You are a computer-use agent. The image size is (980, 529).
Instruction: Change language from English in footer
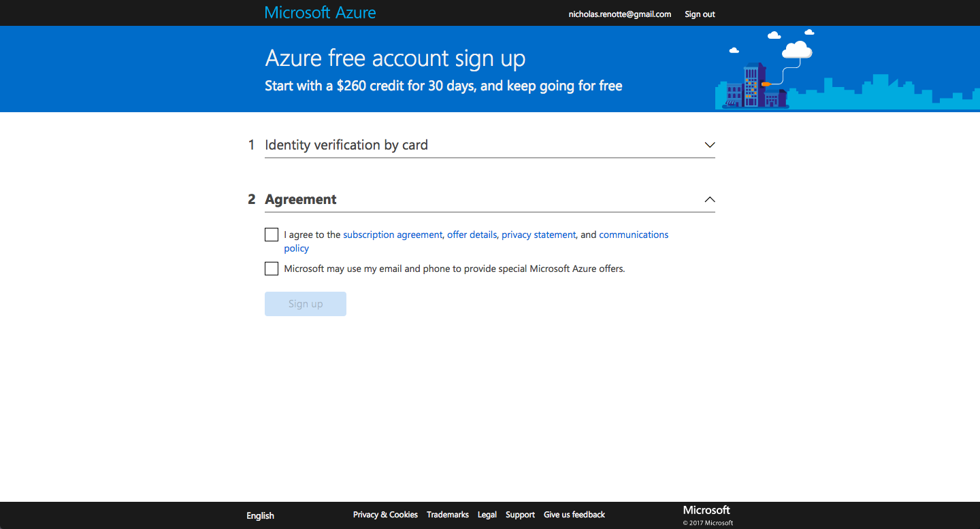[260, 515]
